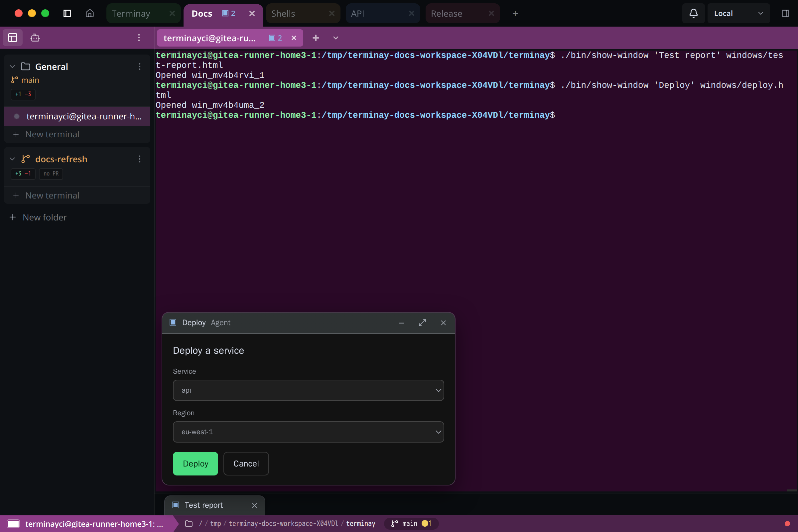Open the notifications bell
Image resolution: width=798 pixels, height=532 pixels.
694,14
